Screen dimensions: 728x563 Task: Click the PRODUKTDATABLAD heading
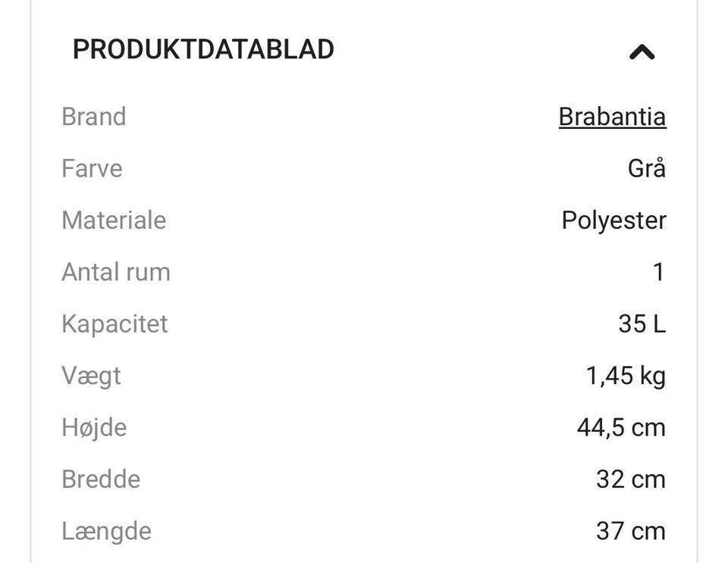coord(203,49)
